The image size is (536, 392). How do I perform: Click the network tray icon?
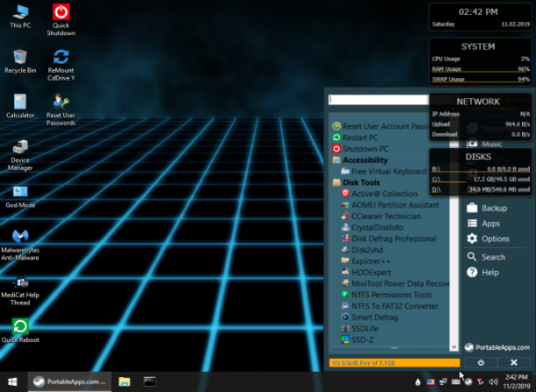coord(443,382)
